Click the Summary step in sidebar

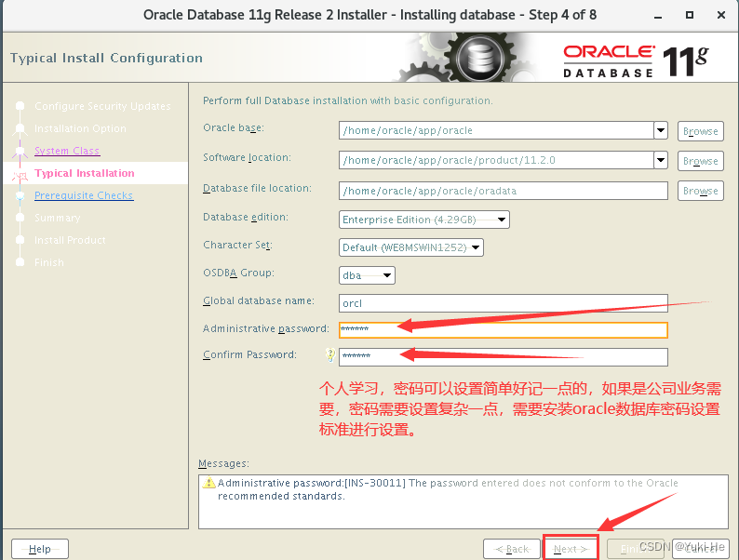(x=58, y=218)
